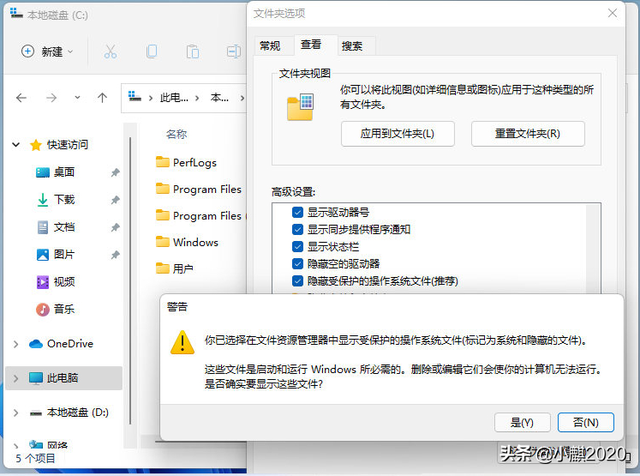
Task: Click 是(Y) in warning dialog
Action: [x=522, y=422]
